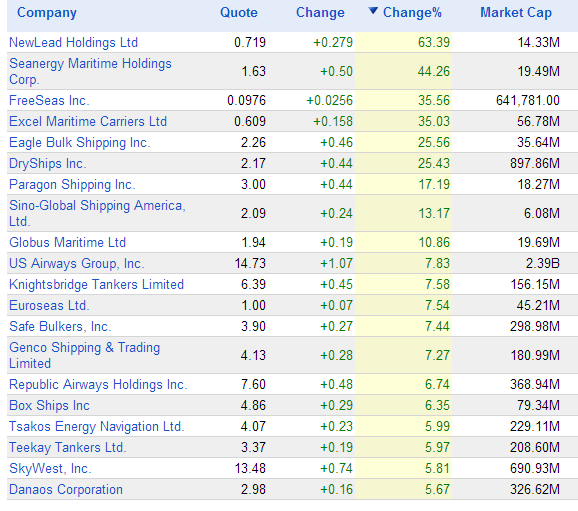578x511 pixels.
Task: Open Globus Maritime Ltd link
Action: [67, 242]
